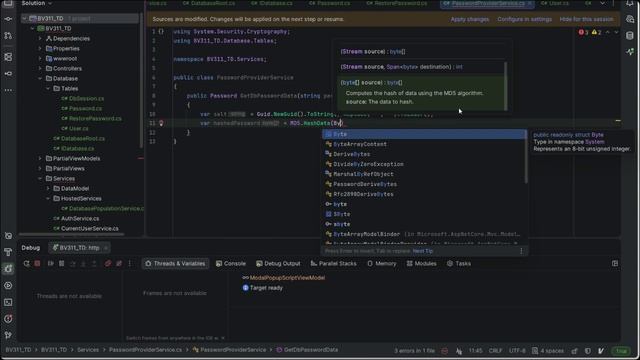Open completion popup options menu

click(x=521, y=251)
